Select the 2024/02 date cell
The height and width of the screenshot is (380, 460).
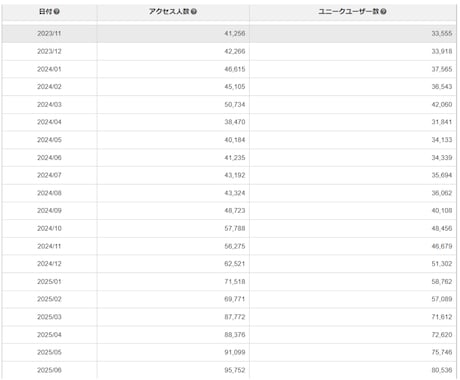point(49,87)
